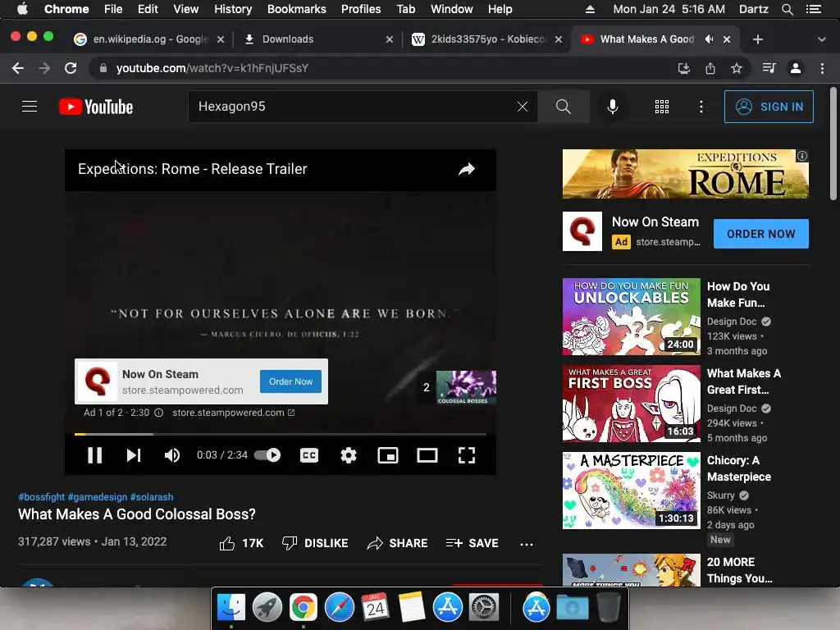The image size is (840, 630).
Task: Open the #gamedesign hashtag
Action: pyautogui.click(x=98, y=497)
